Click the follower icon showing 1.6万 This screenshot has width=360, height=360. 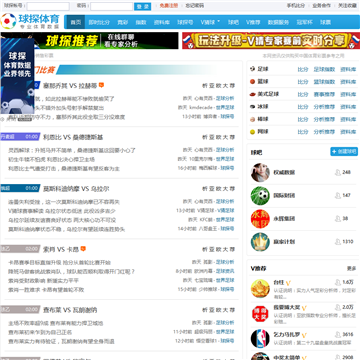point(337,282)
